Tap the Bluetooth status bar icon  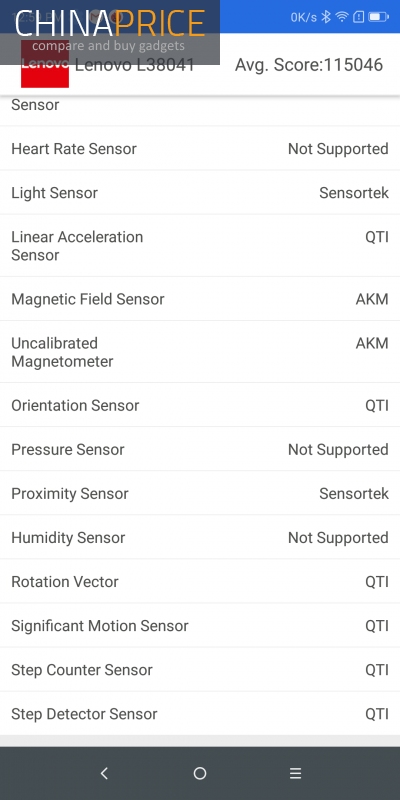coord(326,17)
